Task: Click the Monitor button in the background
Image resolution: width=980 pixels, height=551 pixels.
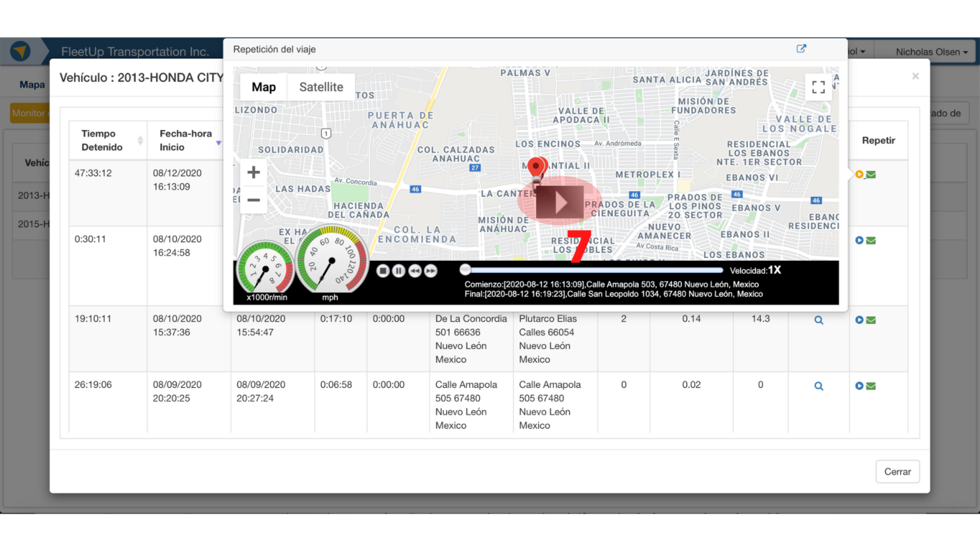Action: [29, 113]
